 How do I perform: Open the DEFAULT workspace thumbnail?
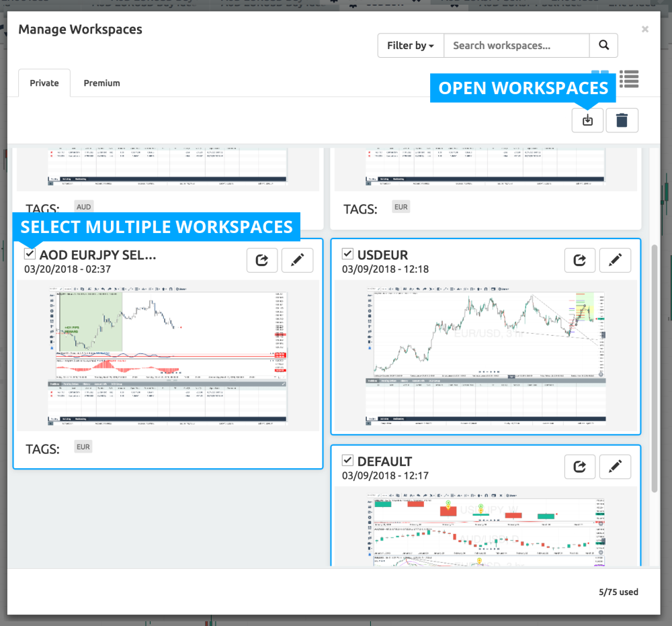coord(486,529)
